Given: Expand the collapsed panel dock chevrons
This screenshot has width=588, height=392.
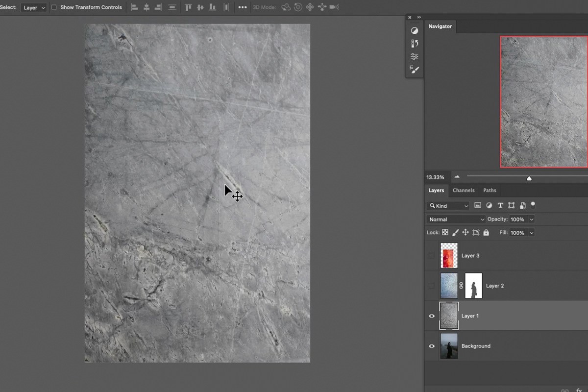Looking at the screenshot, I should [419, 17].
